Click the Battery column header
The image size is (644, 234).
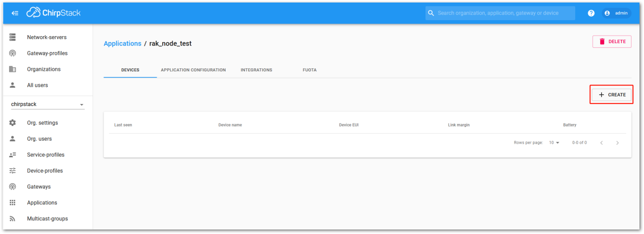[570, 125]
